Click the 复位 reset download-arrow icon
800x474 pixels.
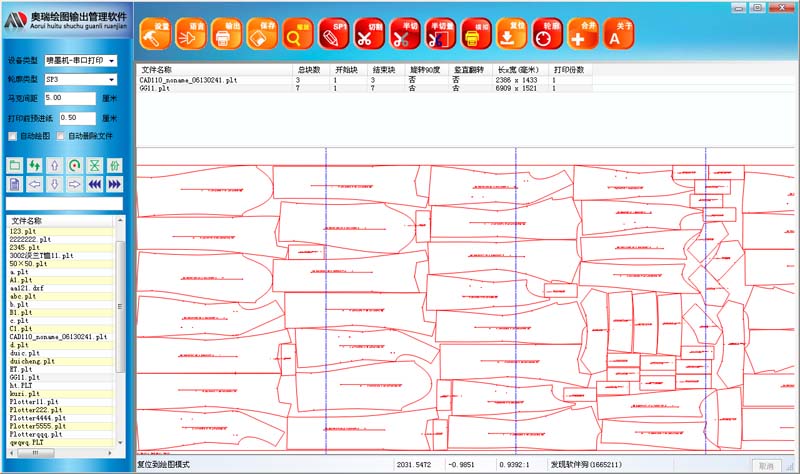tap(511, 34)
